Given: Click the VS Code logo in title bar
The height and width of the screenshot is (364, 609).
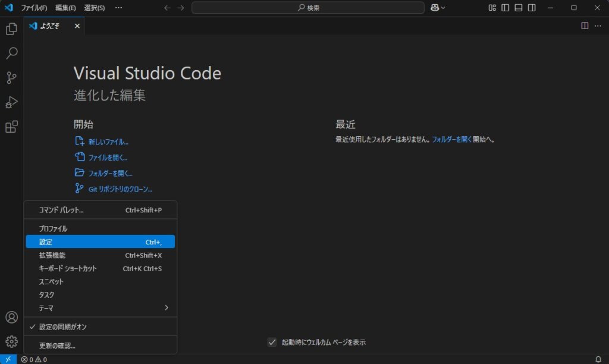Looking at the screenshot, I should pyautogui.click(x=8, y=7).
